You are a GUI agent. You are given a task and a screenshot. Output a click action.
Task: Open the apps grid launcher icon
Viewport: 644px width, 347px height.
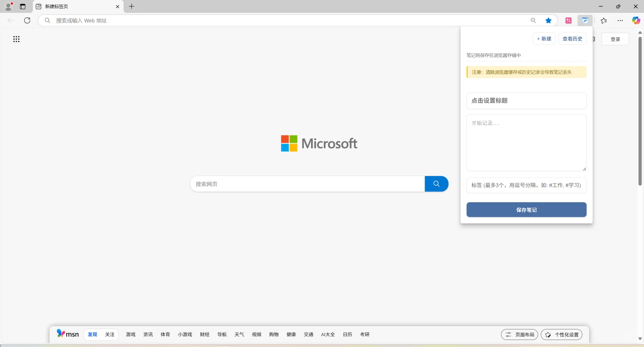click(x=16, y=39)
